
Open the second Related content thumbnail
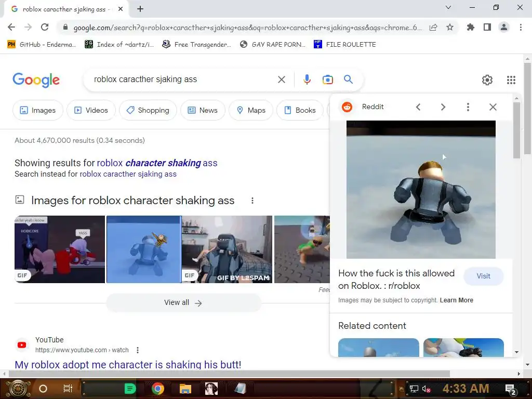[x=463, y=348]
